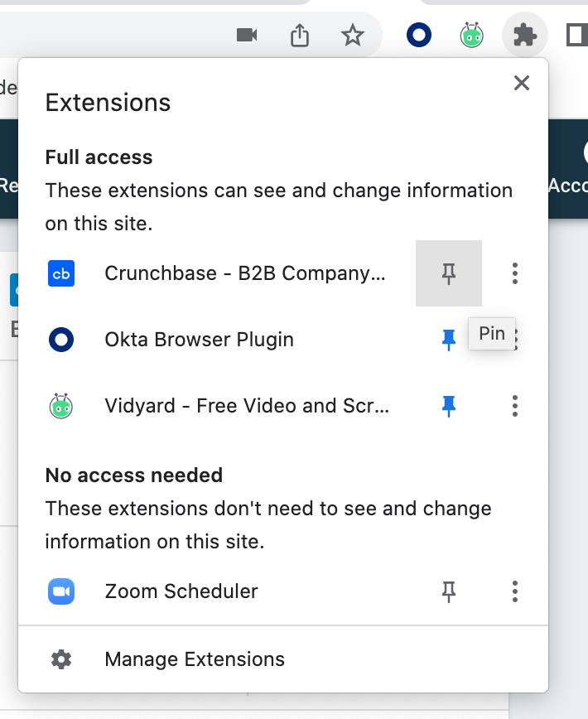Open the three-dot menu for Vidyard
This screenshot has height=719, width=588.
[514, 405]
